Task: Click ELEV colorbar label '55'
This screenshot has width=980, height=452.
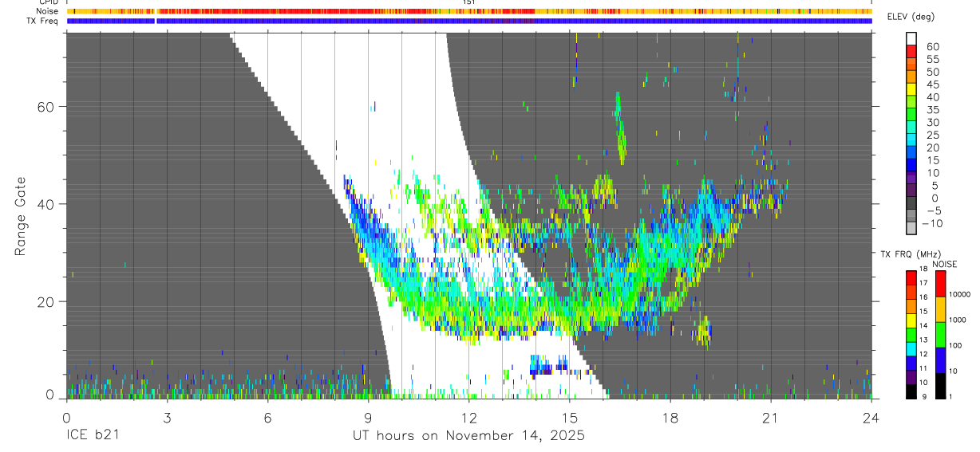Action: click(x=931, y=59)
